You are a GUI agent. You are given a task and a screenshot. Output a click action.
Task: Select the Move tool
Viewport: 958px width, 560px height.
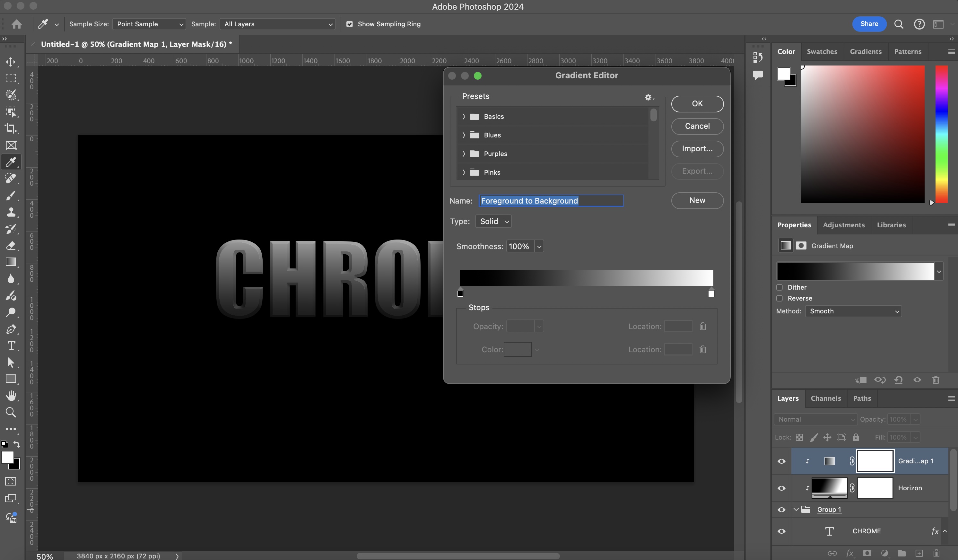(x=11, y=62)
